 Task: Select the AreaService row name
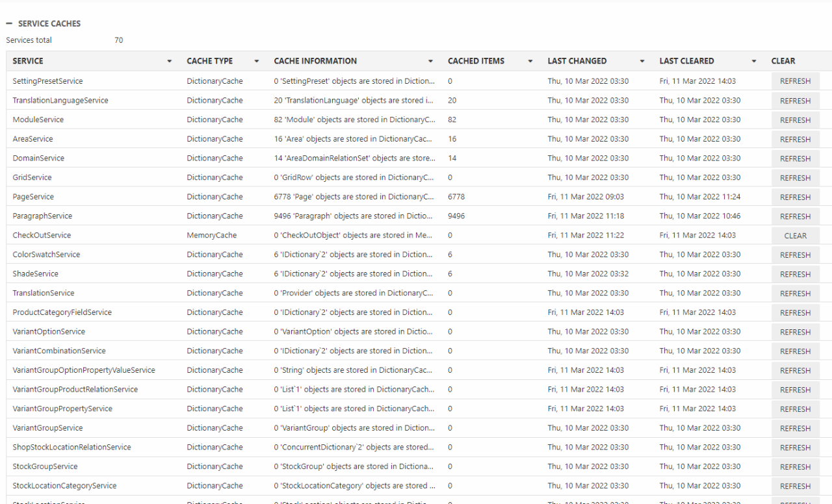click(x=32, y=139)
